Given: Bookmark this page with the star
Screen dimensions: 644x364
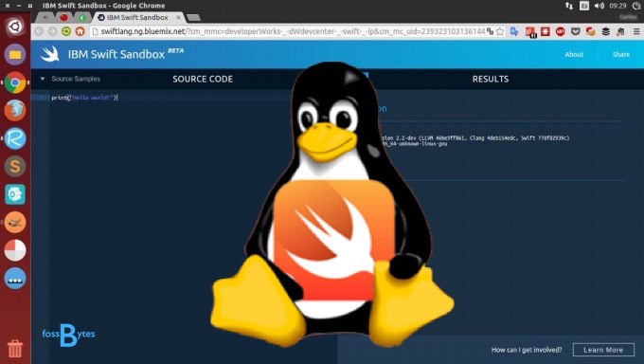Looking at the screenshot, I should coord(500,31).
